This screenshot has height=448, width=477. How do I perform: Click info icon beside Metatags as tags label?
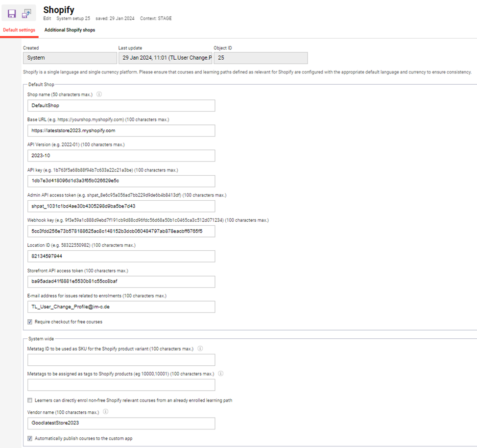point(221,374)
